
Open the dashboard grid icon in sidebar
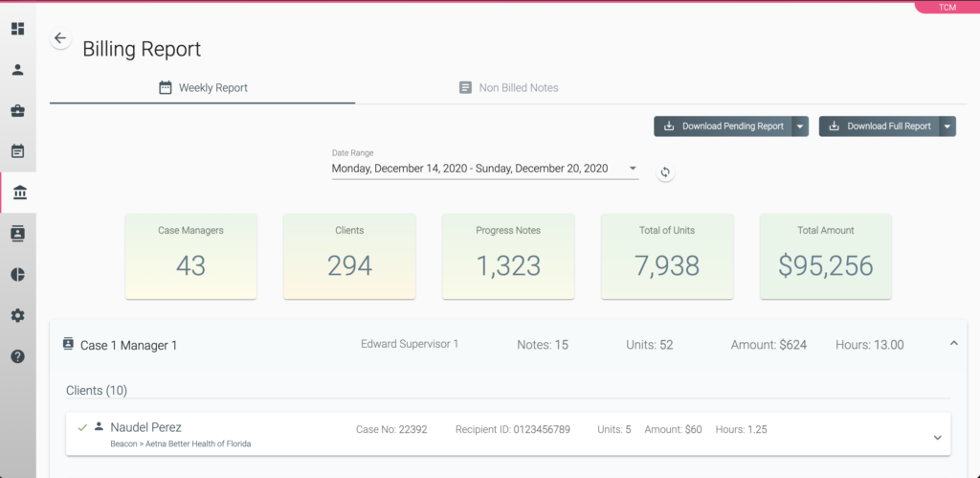point(18,29)
